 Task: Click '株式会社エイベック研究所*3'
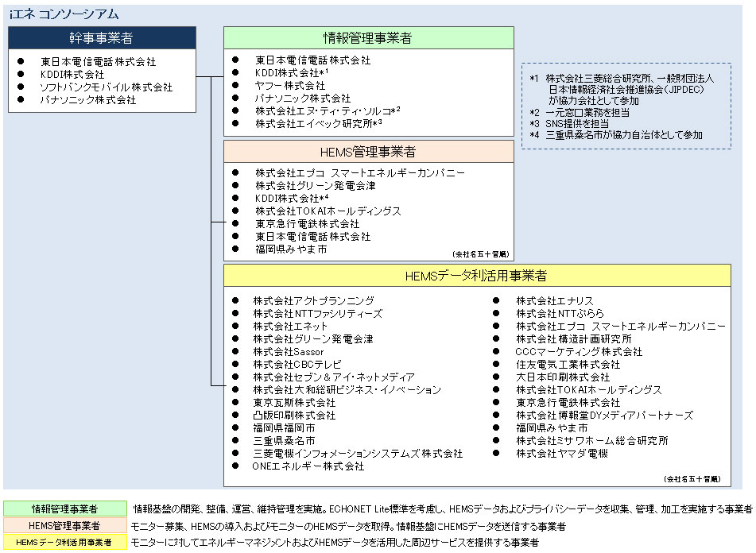[x=319, y=124]
